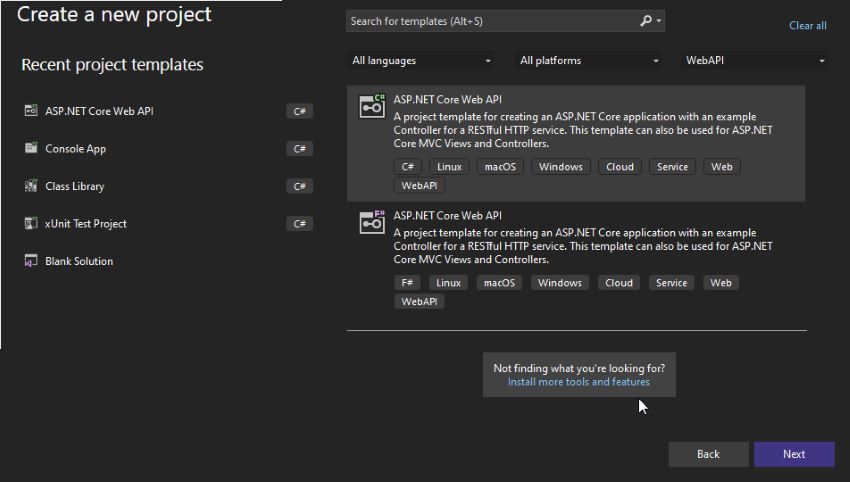This screenshot has height=482, width=850.
Task: Click the xUnit Test Project icon
Action: pyautogui.click(x=31, y=223)
